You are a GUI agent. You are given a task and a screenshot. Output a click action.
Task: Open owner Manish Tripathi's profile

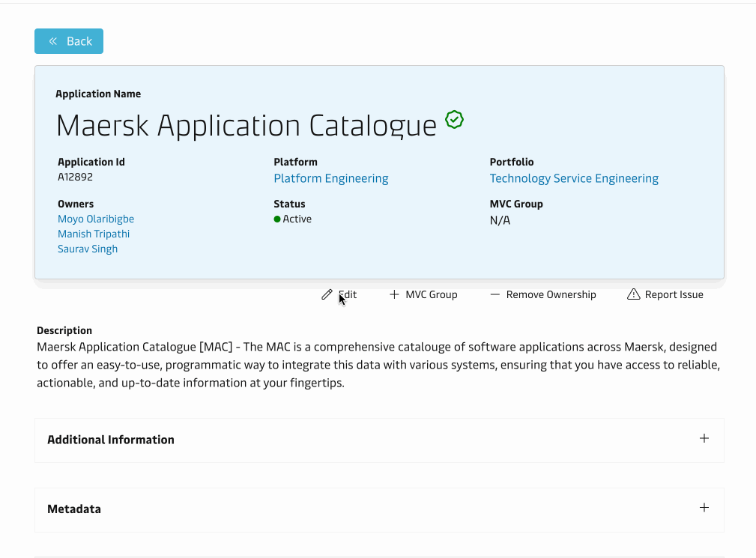[94, 234]
